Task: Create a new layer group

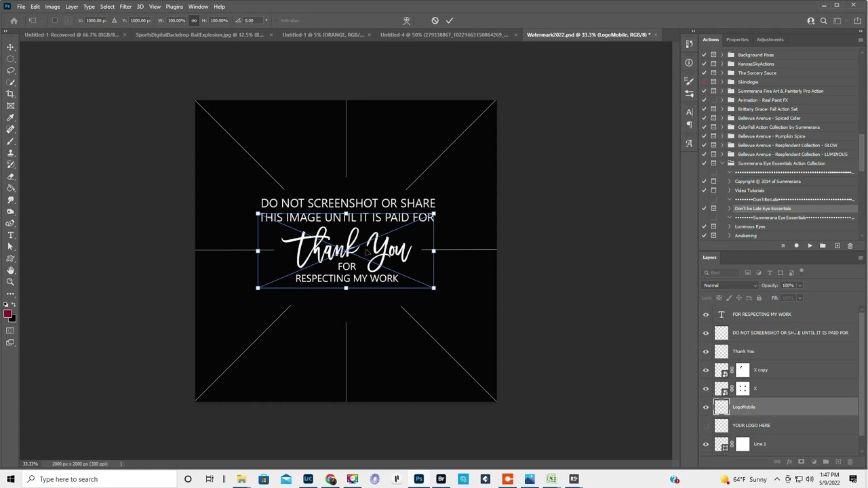Action: tap(826, 462)
